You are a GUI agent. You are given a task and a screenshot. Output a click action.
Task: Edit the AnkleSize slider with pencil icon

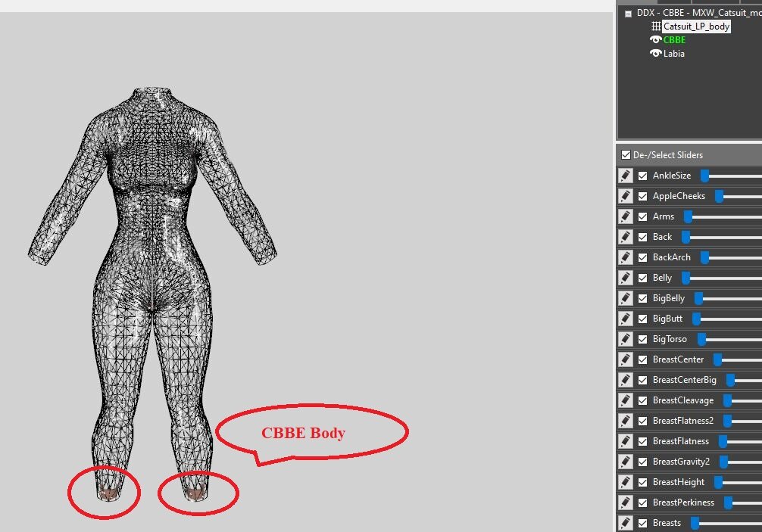click(x=626, y=176)
